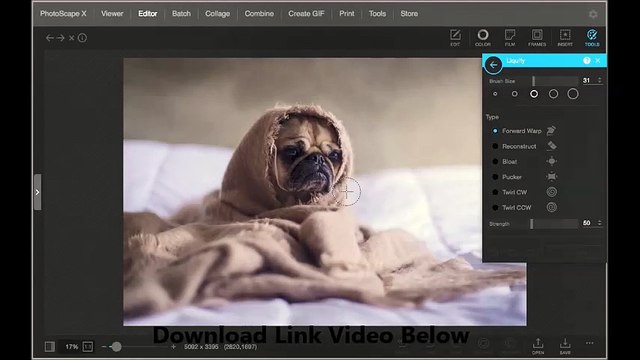Switch to the Viewer tab
The height and width of the screenshot is (360, 640).
pyautogui.click(x=112, y=13)
